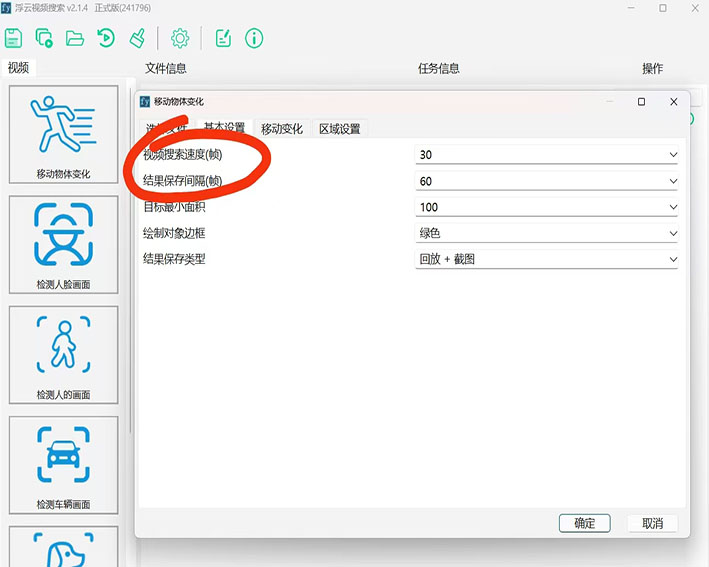Choose the 检测车辆画面 vehicle detection mode
This screenshot has height=567, width=709.
(63, 465)
